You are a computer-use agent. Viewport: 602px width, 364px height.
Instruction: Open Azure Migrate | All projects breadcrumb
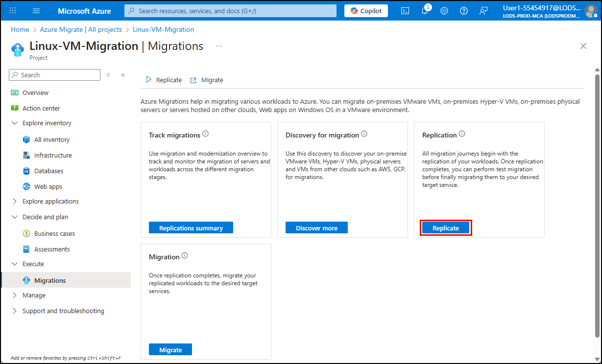point(81,29)
